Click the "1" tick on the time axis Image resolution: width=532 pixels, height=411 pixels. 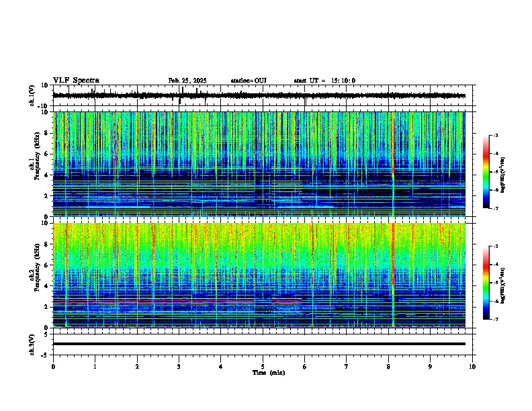tap(95, 367)
